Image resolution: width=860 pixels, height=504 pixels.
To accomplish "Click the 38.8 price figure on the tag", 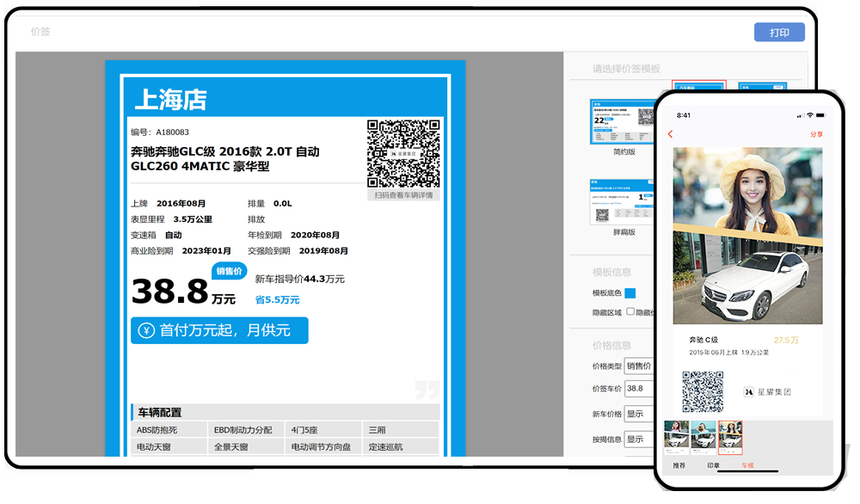I will 170,291.
